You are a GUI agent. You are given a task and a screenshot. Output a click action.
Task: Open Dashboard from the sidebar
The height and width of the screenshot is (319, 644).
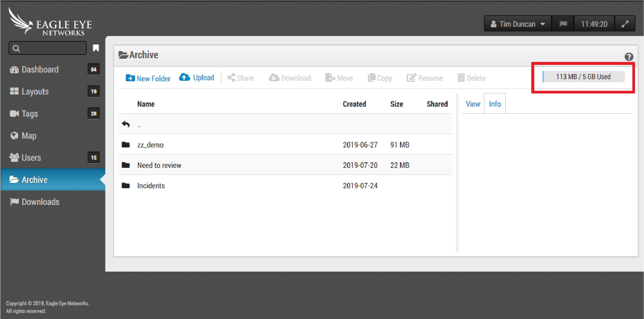tap(40, 70)
